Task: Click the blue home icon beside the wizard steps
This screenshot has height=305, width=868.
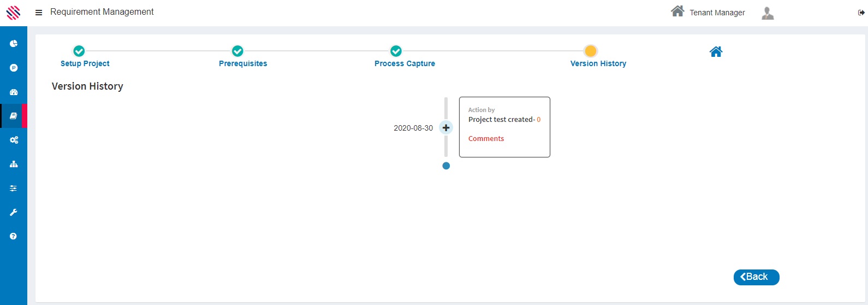Action: pos(716,52)
